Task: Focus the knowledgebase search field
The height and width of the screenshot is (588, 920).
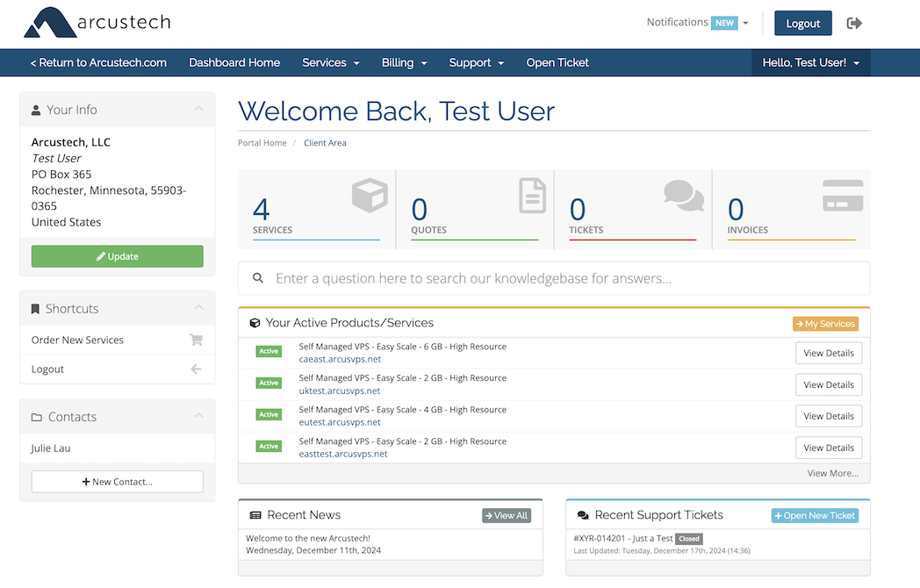Action: coord(554,278)
